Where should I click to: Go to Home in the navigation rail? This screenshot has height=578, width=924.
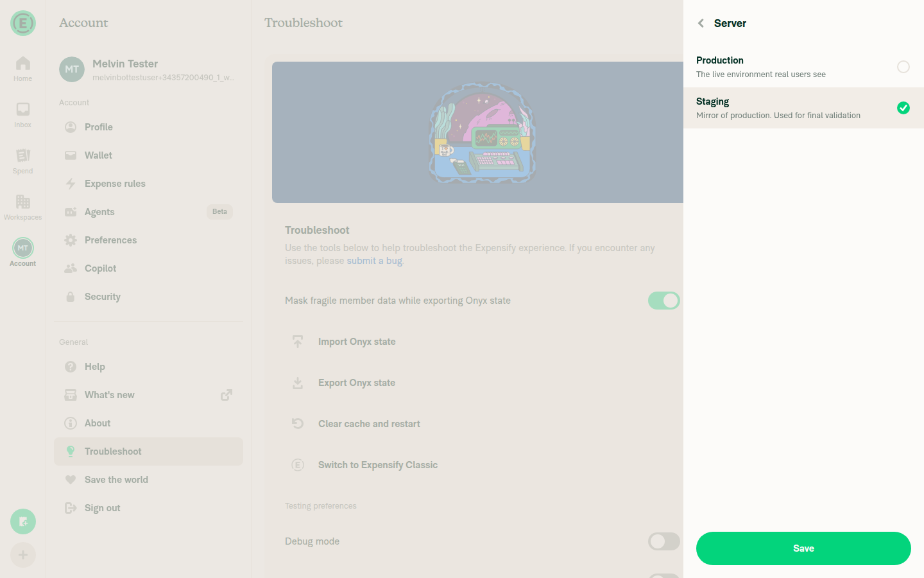click(x=23, y=69)
